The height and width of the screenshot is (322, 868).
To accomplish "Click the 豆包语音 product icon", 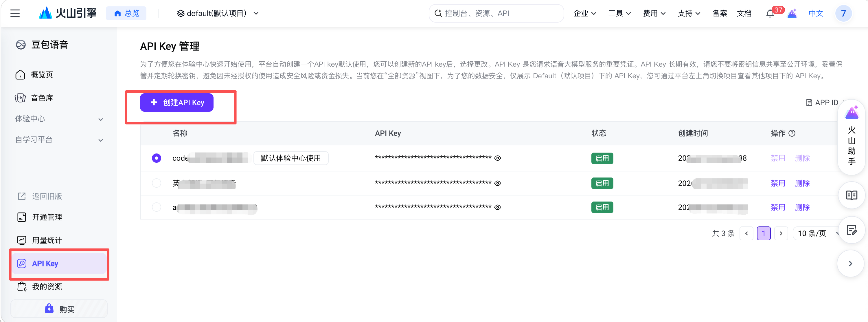I will (21, 45).
